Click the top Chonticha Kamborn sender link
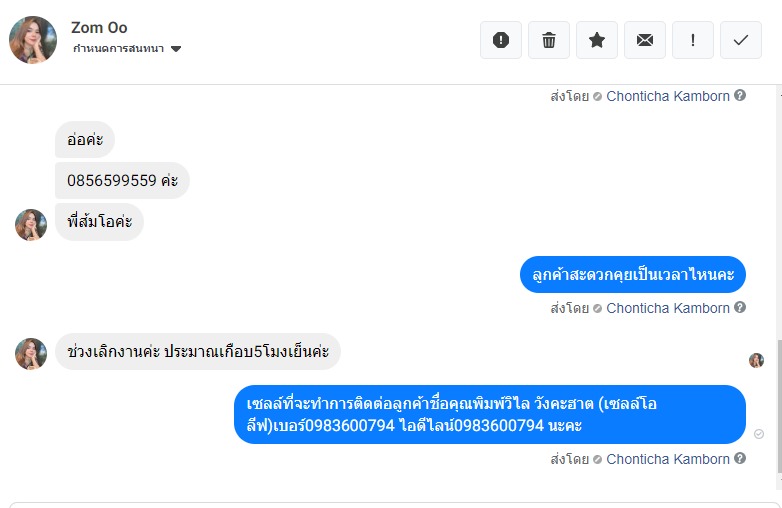 tap(668, 96)
